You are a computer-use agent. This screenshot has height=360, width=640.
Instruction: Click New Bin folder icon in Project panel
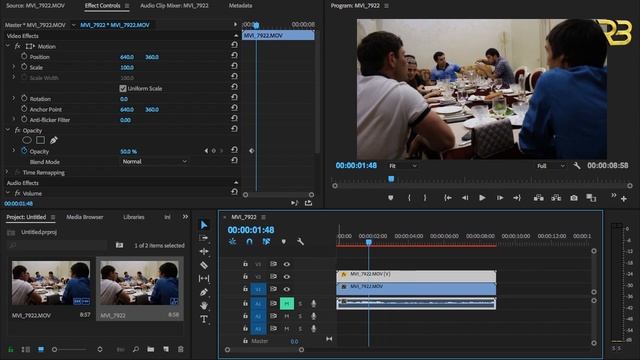click(151, 349)
